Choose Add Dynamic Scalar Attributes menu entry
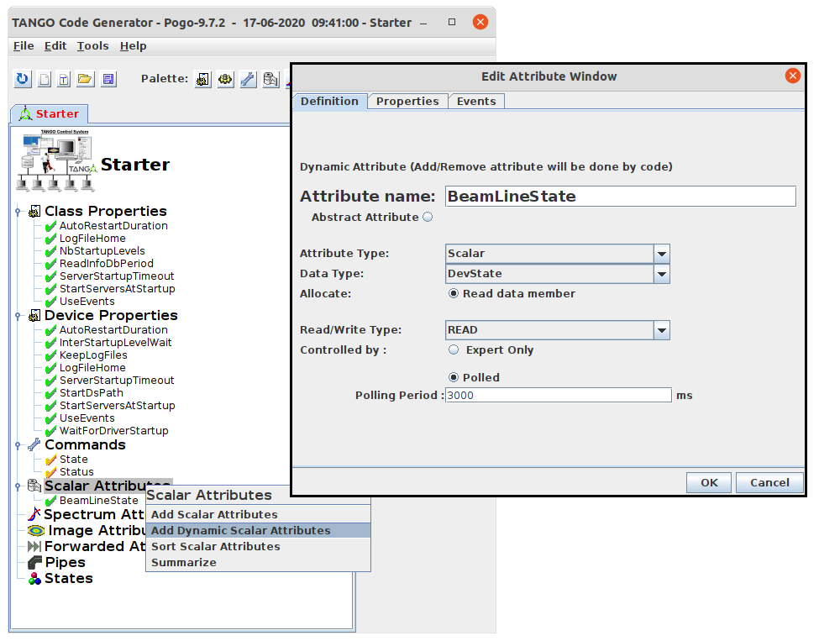This screenshot has width=840, height=641. (x=258, y=531)
